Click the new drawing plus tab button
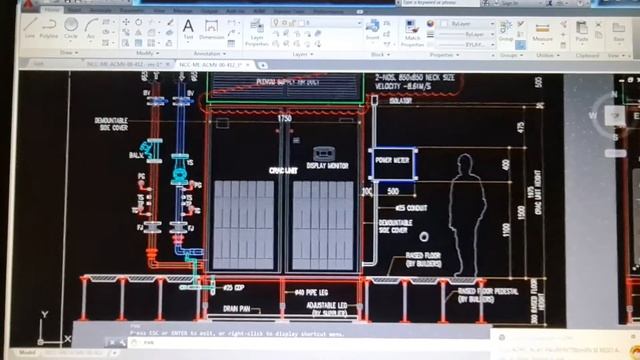Image resolution: width=640 pixels, height=360 pixels. pyautogui.click(x=262, y=65)
